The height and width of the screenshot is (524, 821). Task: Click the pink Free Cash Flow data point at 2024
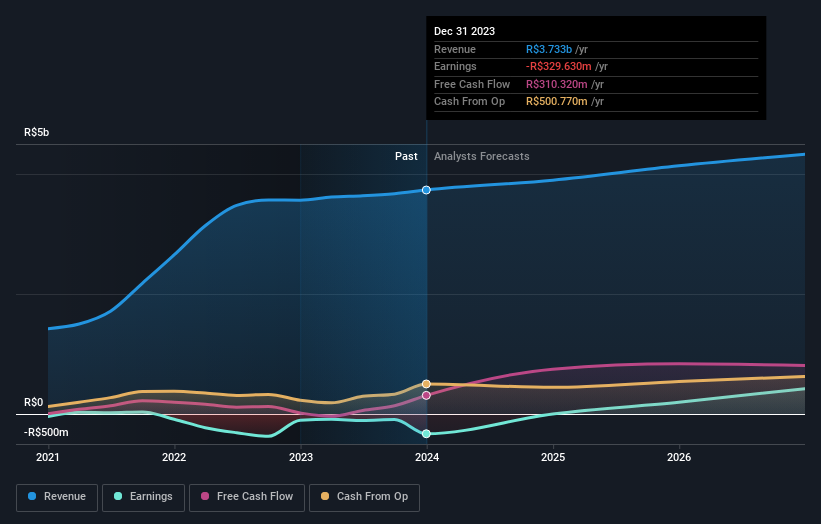tap(426, 395)
